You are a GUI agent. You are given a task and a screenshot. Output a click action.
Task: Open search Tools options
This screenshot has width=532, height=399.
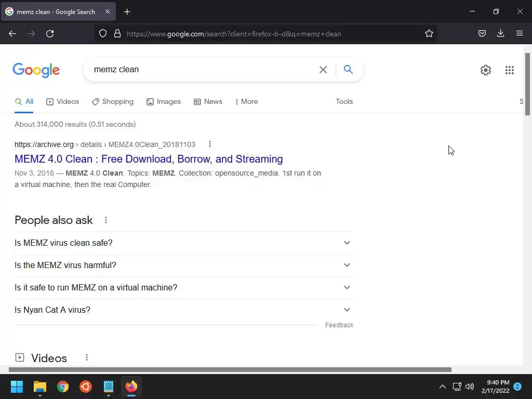coord(344,101)
